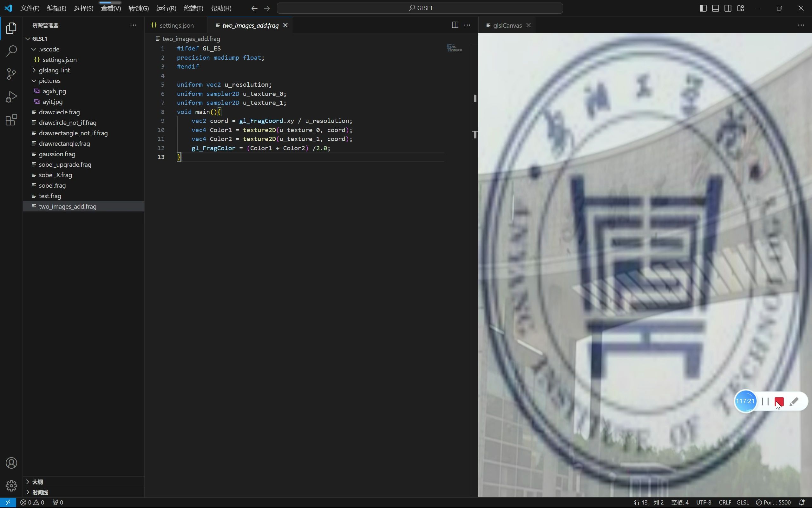Open the 编辑(E) menu
This screenshot has width=812, height=508.
pos(57,8)
